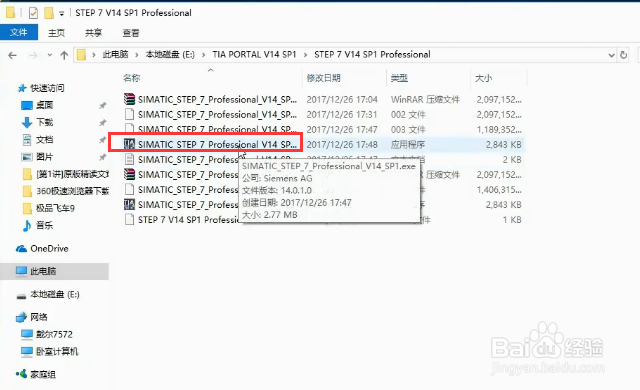Click the New Folder icon in title bar
Screen dimensions: 640x390
(49, 13)
